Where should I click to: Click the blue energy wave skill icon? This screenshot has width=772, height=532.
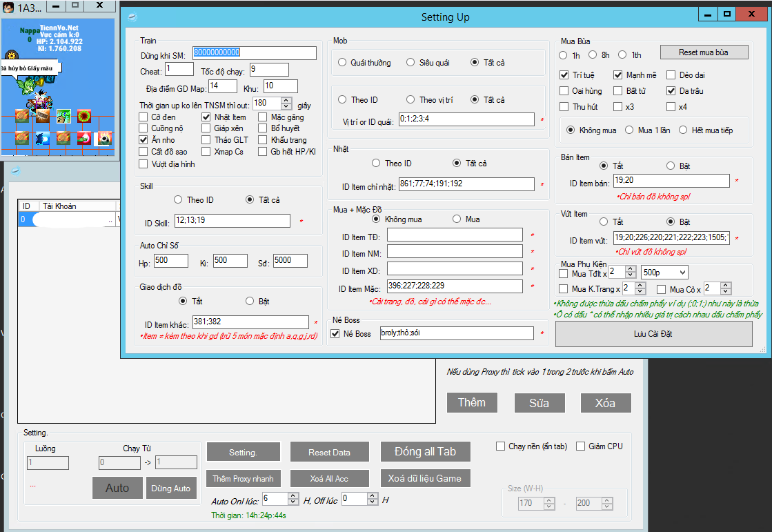(x=43, y=138)
